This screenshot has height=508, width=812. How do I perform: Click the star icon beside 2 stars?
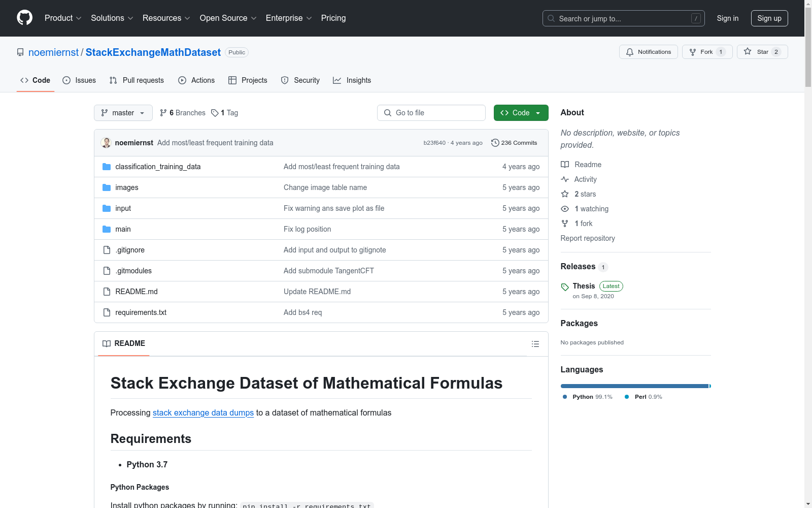point(565,194)
